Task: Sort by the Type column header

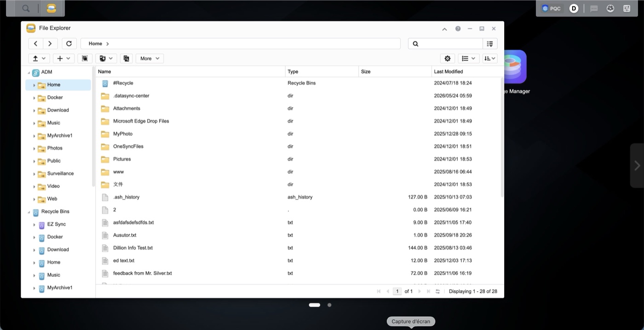Action: 322,71
